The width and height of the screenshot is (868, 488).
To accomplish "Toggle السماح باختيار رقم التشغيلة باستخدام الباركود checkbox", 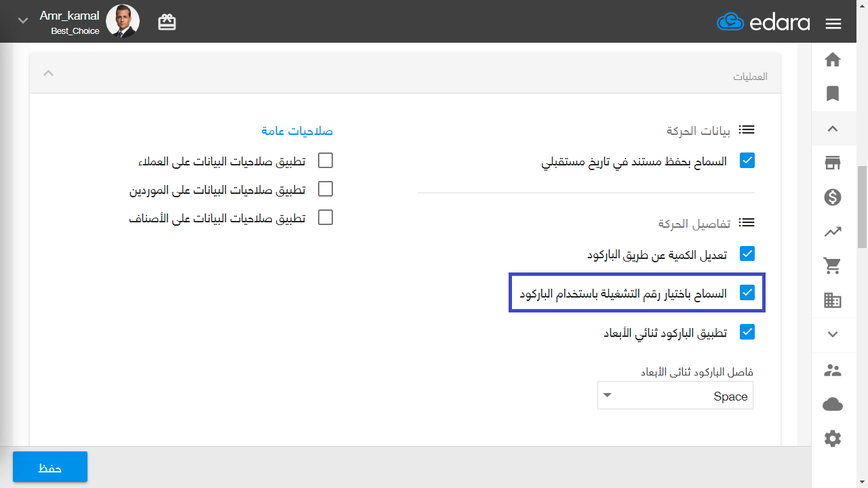I will 747,293.
